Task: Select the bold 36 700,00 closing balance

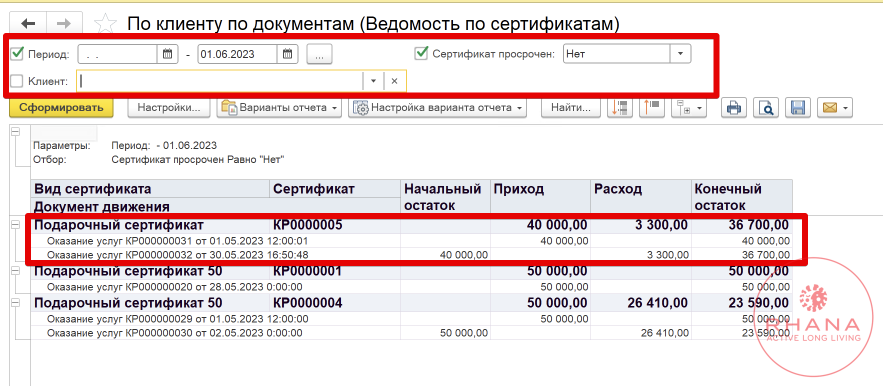Action: pyautogui.click(x=742, y=225)
